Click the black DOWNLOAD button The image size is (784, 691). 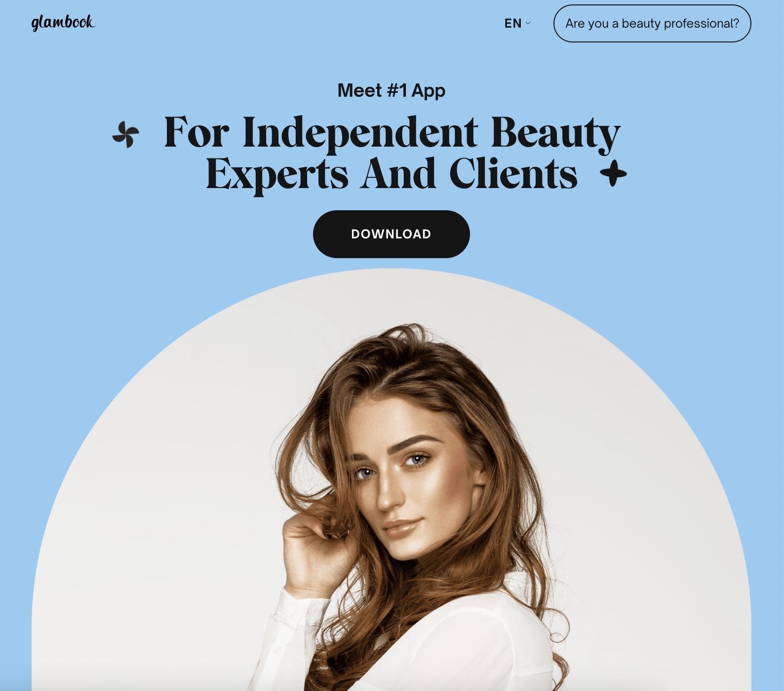point(391,234)
